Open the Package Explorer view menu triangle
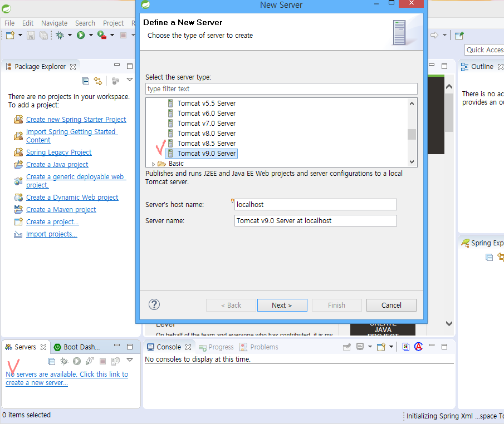 tap(130, 80)
